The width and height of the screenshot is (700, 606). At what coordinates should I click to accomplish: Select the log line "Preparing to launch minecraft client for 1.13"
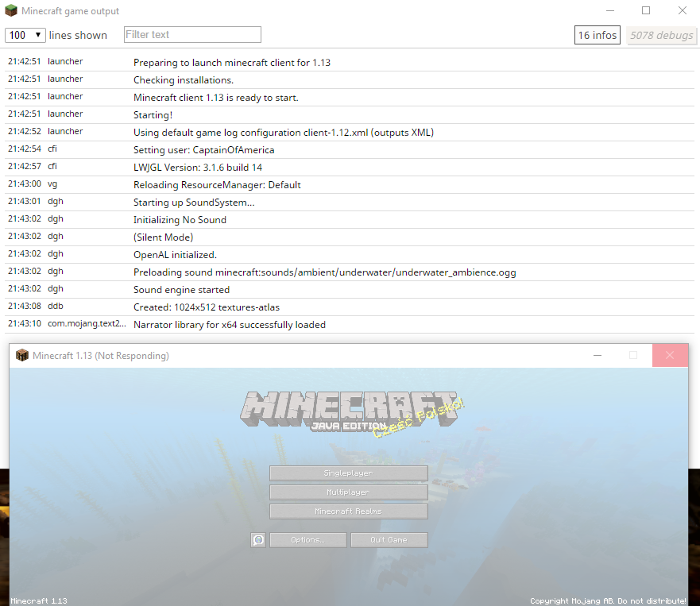click(x=350, y=63)
